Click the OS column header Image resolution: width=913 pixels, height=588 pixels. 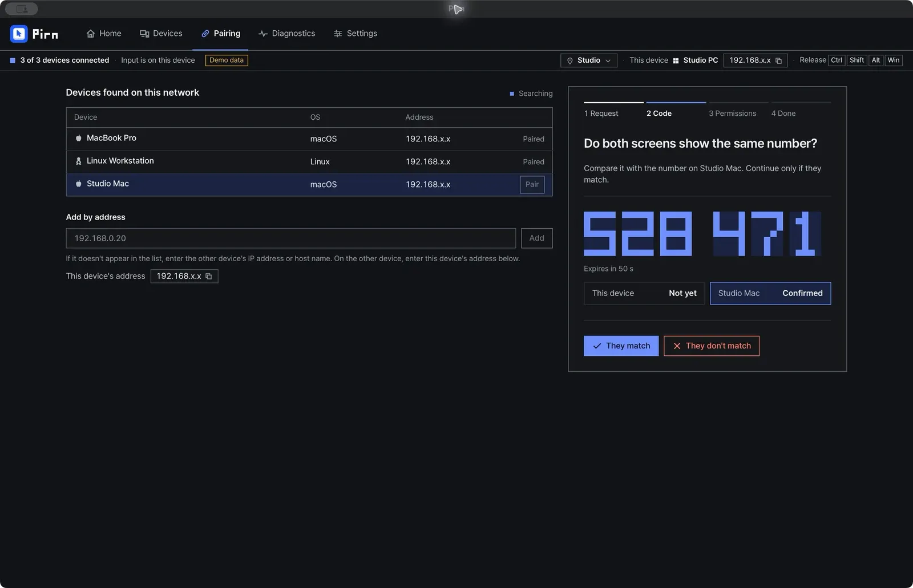pyautogui.click(x=315, y=117)
